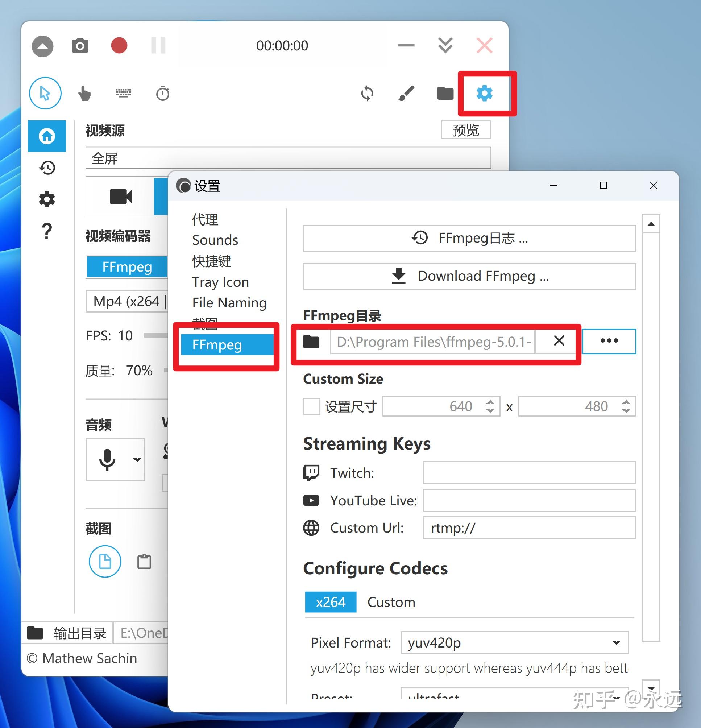Open the Pixel Format yuv420p dropdown
Screen dimensions: 701x728
click(x=514, y=642)
